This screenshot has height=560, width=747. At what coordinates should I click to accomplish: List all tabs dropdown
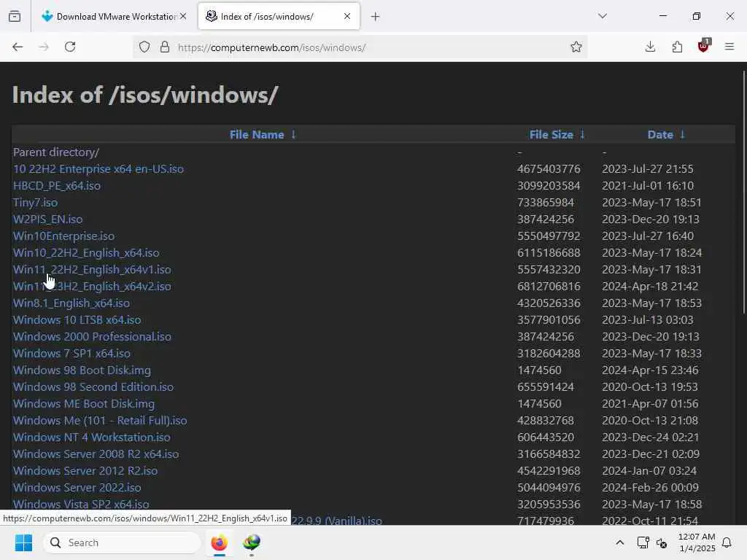pos(603,16)
